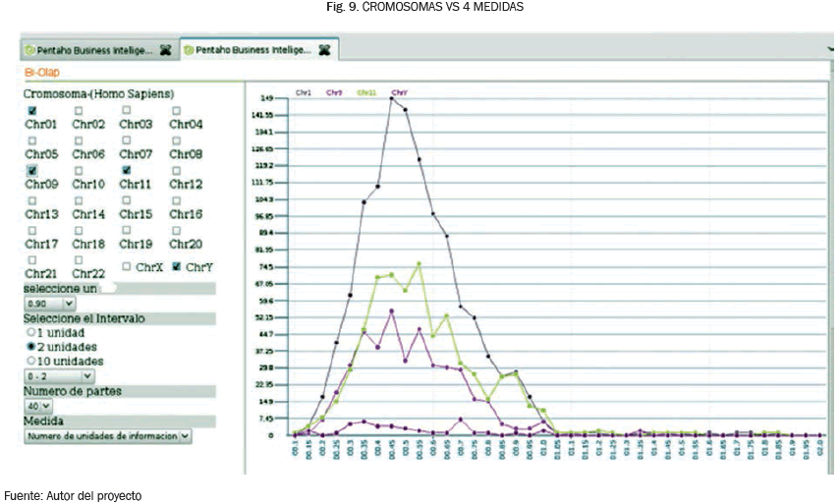Select the '1 unidad' radio option
The image size is (840, 504).
coord(30,333)
